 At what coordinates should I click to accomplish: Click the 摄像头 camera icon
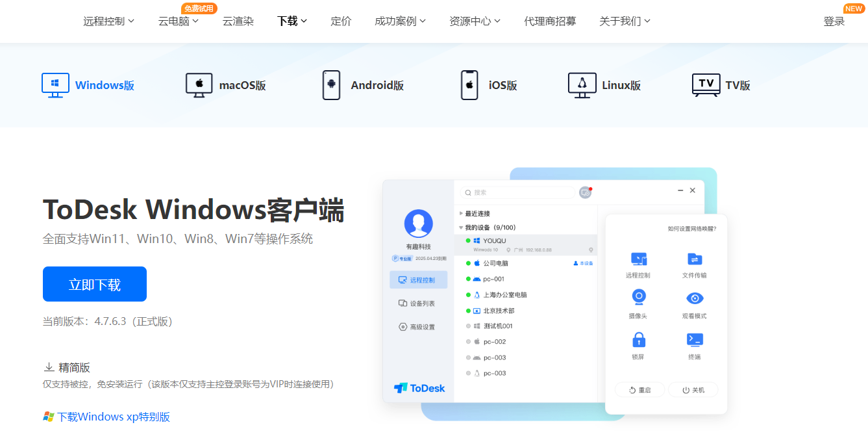click(x=639, y=298)
